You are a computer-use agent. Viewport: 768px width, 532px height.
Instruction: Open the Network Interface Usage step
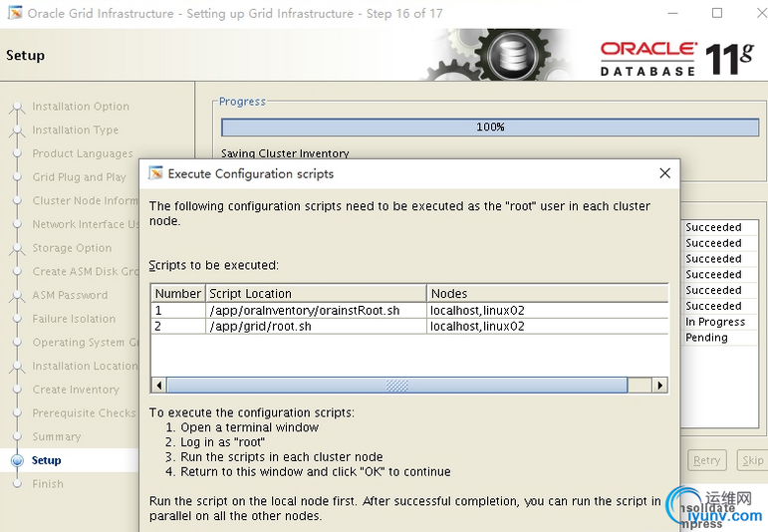86,224
